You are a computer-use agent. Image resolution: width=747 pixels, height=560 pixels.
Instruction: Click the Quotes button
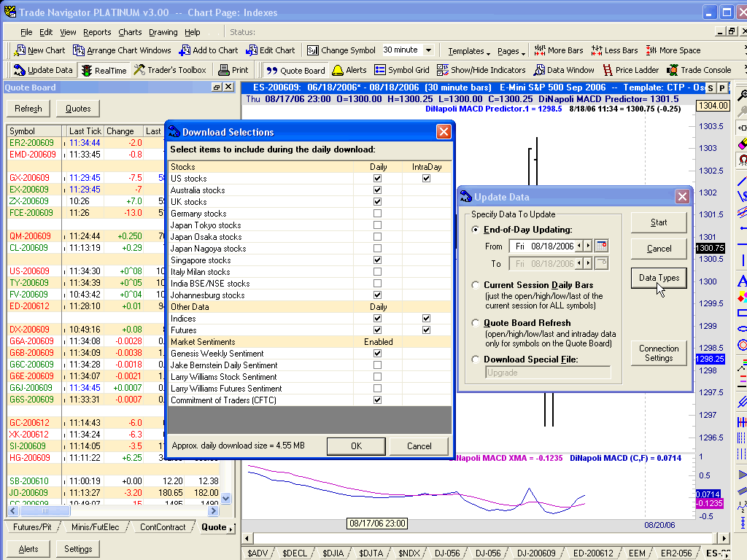78,109
